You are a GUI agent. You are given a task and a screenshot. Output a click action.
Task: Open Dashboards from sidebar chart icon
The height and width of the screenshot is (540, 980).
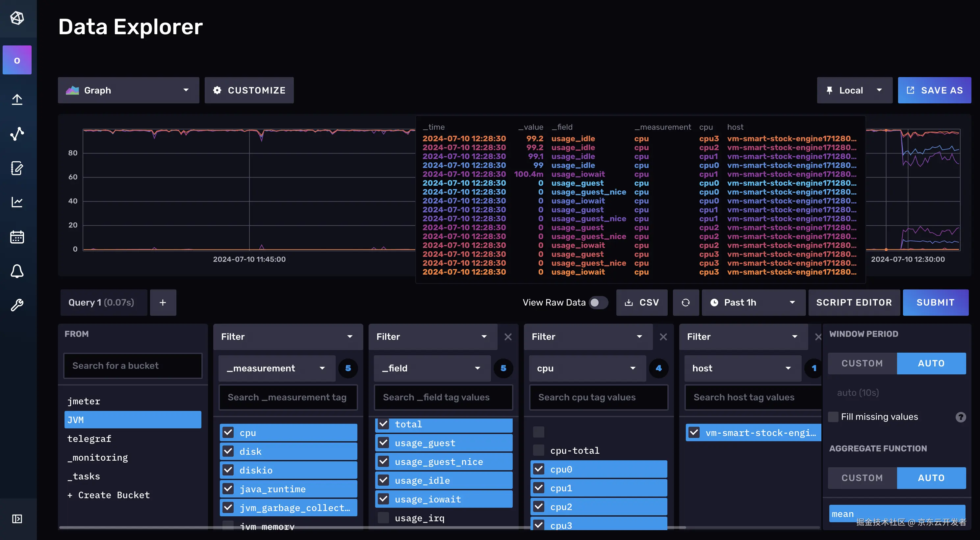tap(17, 202)
